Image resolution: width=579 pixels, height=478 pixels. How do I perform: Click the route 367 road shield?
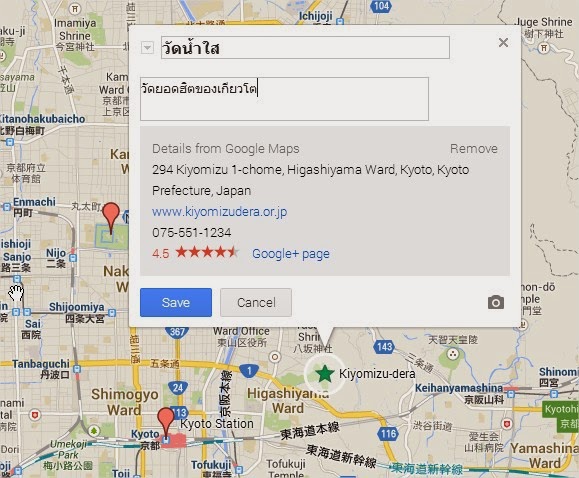point(178,331)
